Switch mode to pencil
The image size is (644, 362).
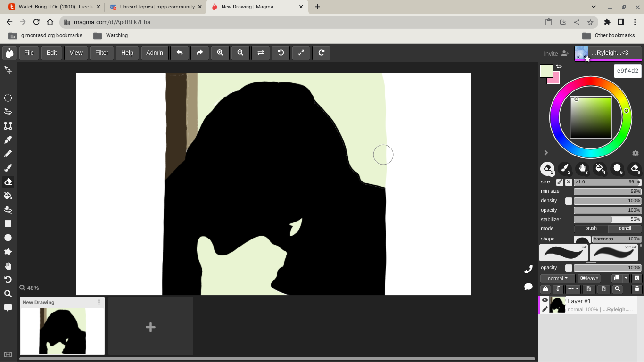tap(625, 229)
